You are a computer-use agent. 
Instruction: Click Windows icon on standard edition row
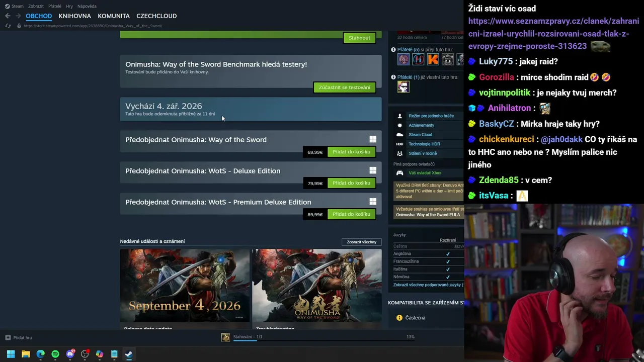pyautogui.click(x=373, y=139)
